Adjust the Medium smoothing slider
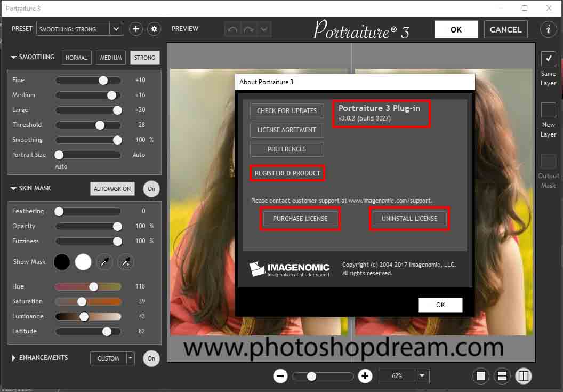 tap(89, 95)
